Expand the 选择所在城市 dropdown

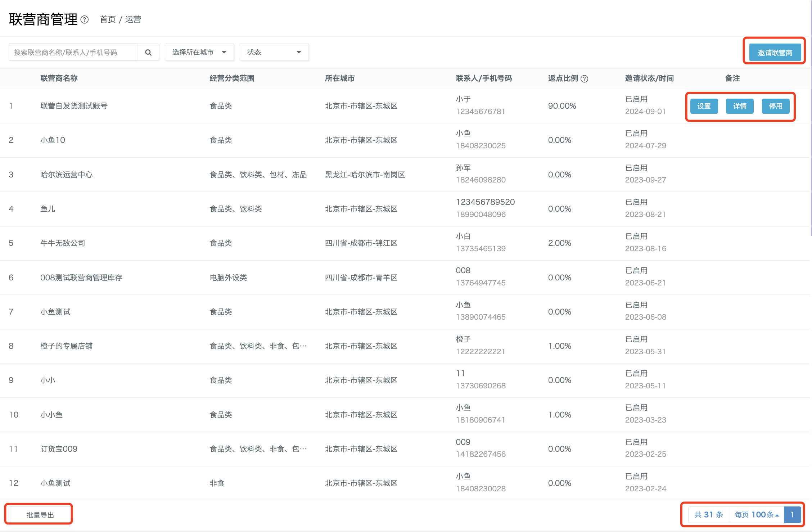tap(199, 53)
